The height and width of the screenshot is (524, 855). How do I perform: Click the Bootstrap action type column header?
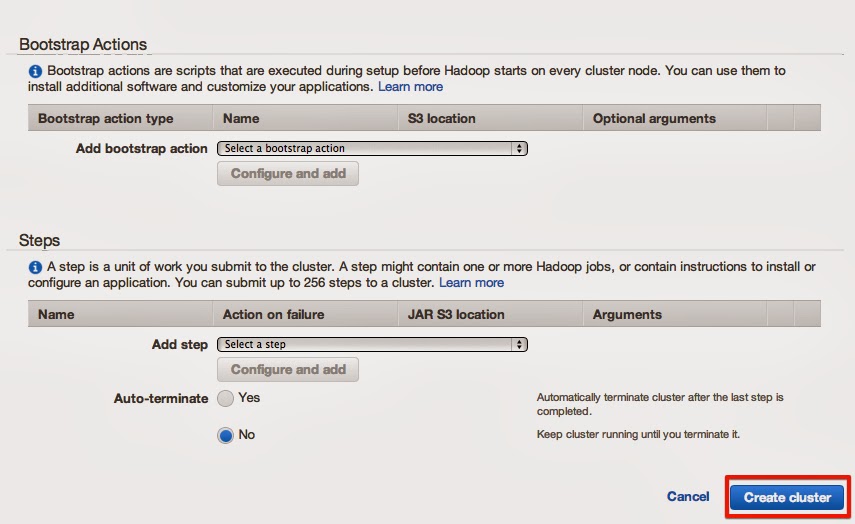pyautogui.click(x=105, y=118)
